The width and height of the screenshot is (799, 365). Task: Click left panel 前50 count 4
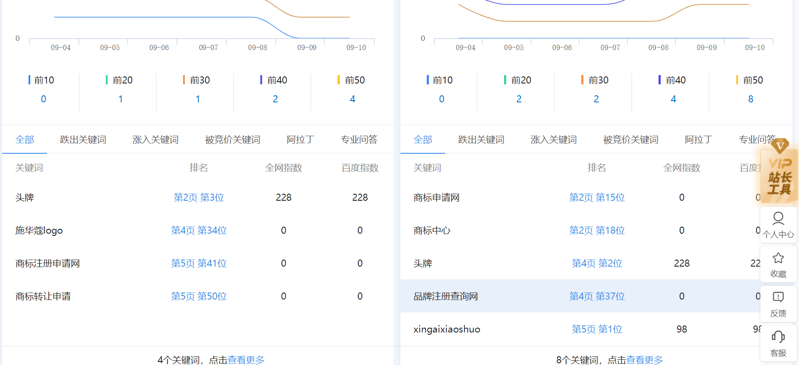coord(353,99)
